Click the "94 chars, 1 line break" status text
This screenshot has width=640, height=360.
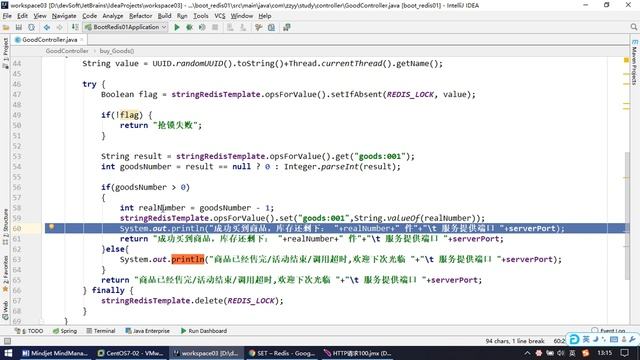[x=515, y=341]
